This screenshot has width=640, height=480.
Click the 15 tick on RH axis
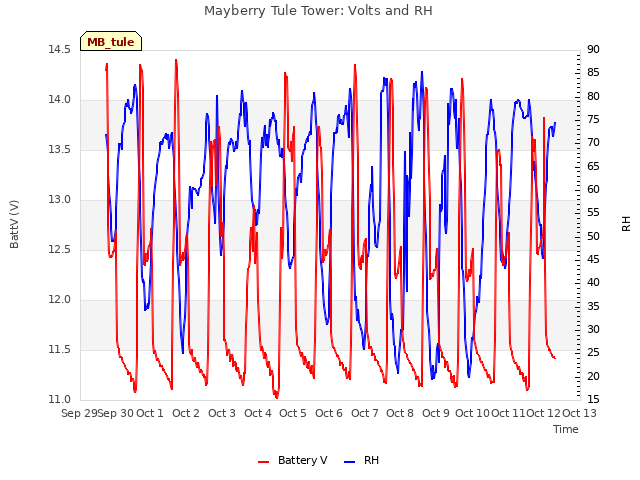[x=593, y=399]
